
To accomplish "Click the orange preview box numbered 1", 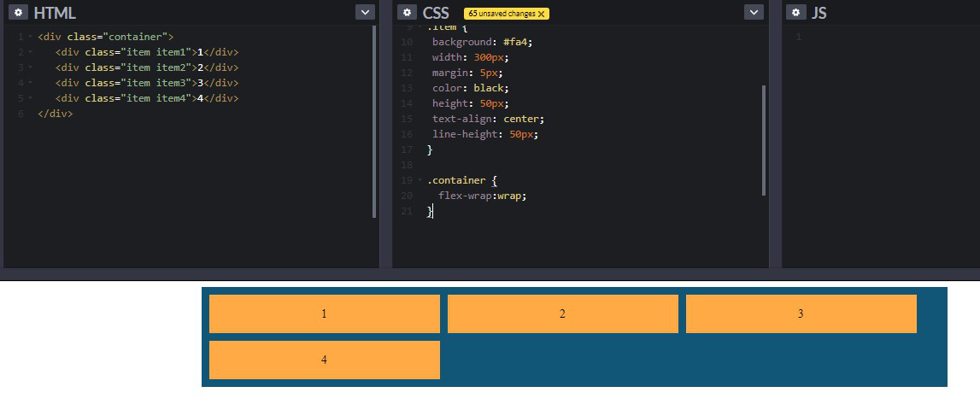I will [x=325, y=313].
